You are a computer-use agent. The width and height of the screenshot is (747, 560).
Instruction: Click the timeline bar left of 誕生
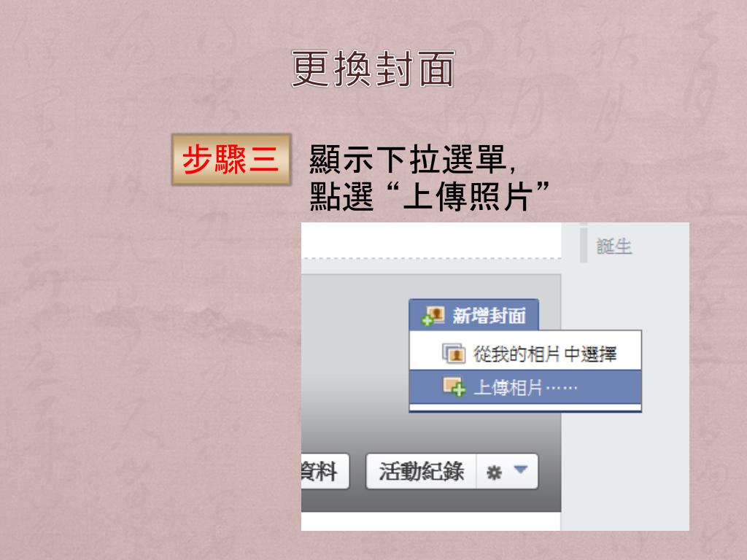coord(584,243)
